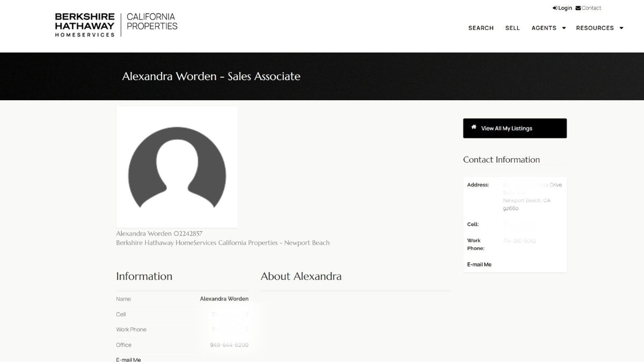Expand the Resources dropdown arrow
The image size is (644, 362).
[621, 28]
